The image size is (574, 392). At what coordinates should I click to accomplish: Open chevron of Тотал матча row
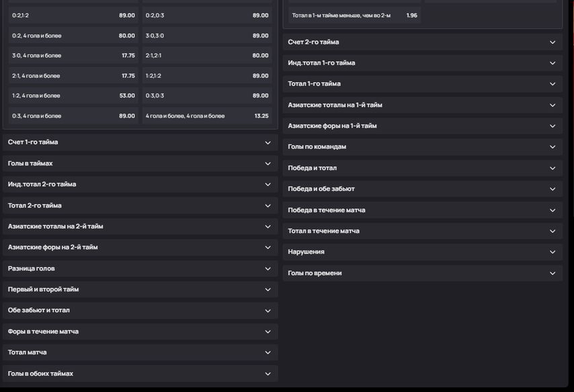[x=268, y=352]
